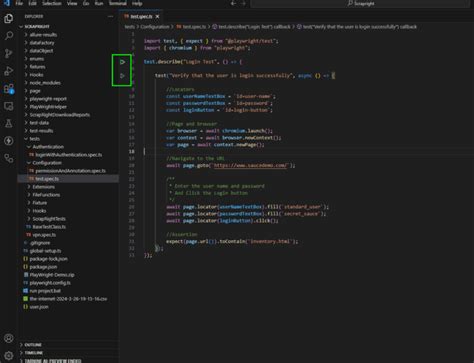Open the File menu

(x=19, y=3)
